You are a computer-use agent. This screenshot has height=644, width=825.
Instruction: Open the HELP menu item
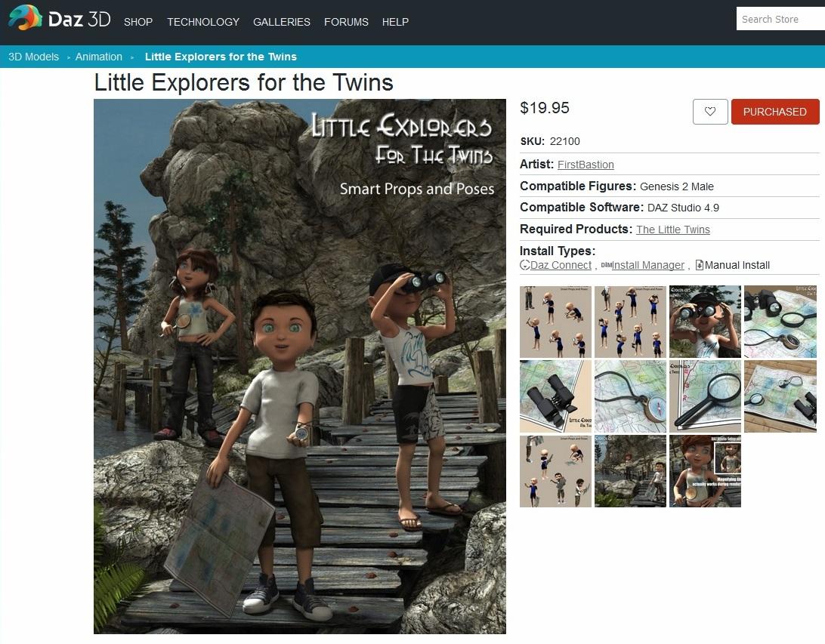coord(395,22)
